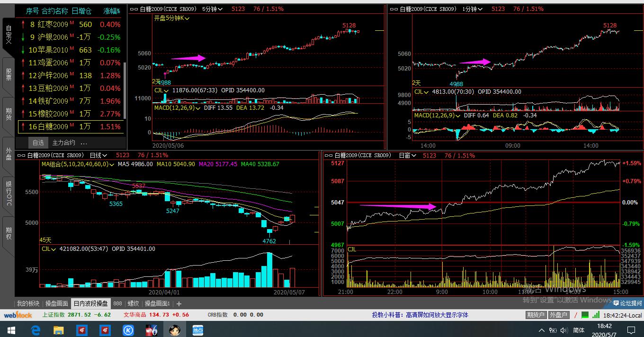
Task: Open the cartoon face app on the taskbar
Action: [174, 329]
